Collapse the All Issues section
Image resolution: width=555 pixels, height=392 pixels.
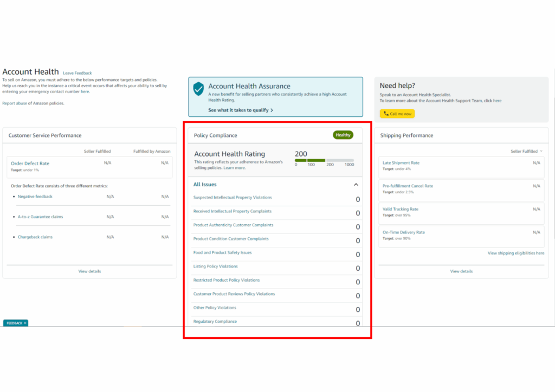356,184
